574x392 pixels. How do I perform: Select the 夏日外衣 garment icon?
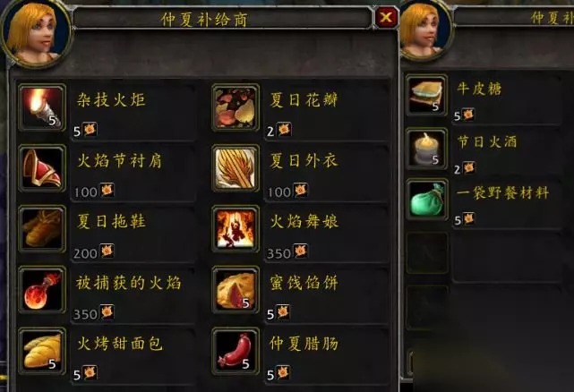236,168
